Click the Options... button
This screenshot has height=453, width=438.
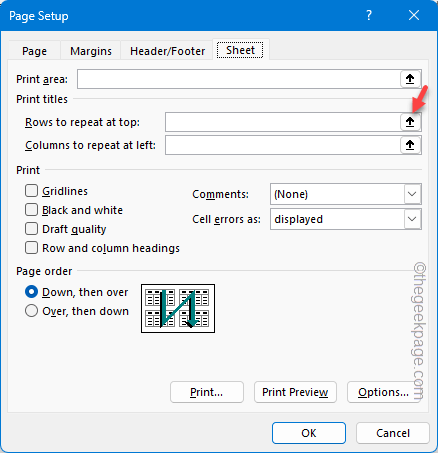pyautogui.click(x=383, y=392)
